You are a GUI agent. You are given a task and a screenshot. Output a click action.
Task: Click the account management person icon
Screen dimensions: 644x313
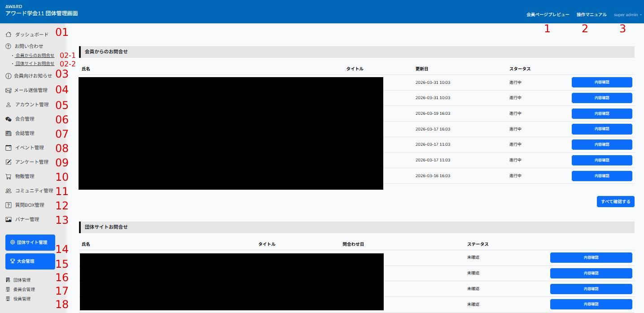pyautogui.click(x=8, y=105)
